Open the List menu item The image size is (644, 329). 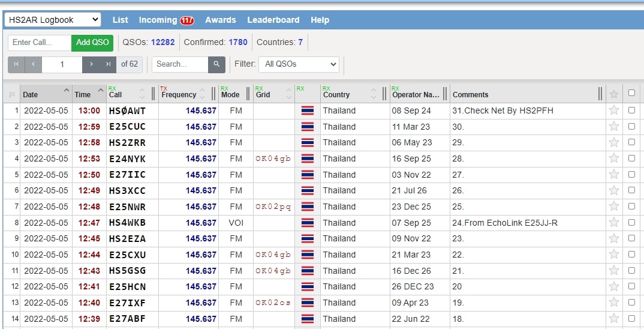point(121,20)
